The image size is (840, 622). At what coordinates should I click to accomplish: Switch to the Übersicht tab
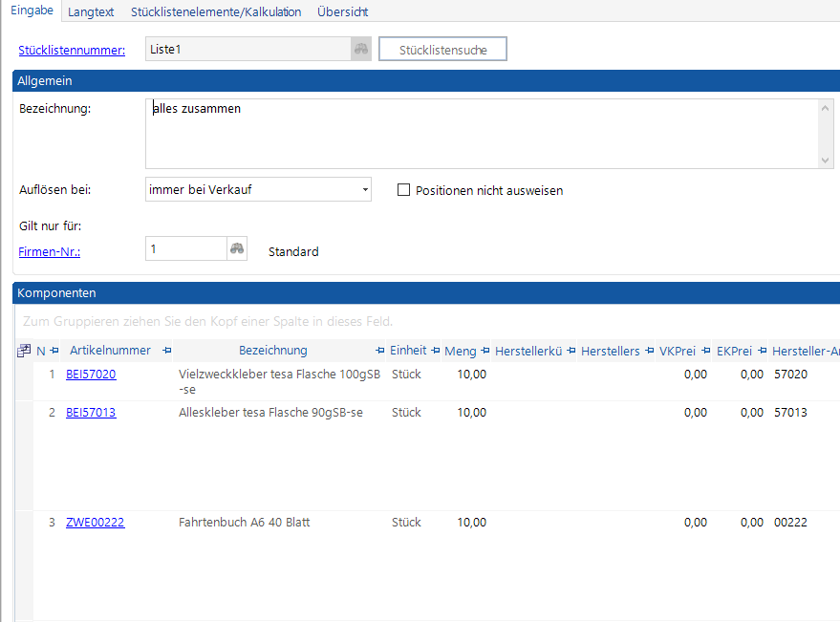point(342,11)
